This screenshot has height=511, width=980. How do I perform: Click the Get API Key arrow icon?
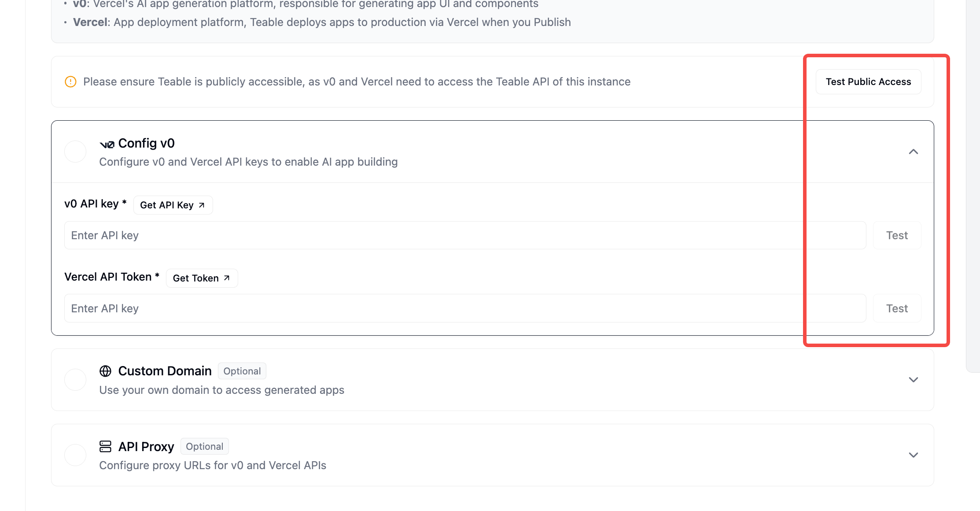[202, 205]
